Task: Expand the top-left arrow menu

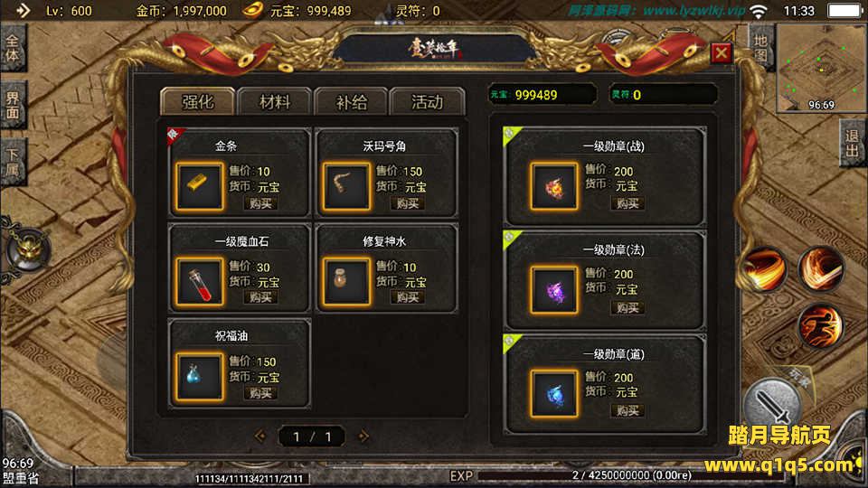Action: tap(23, 11)
